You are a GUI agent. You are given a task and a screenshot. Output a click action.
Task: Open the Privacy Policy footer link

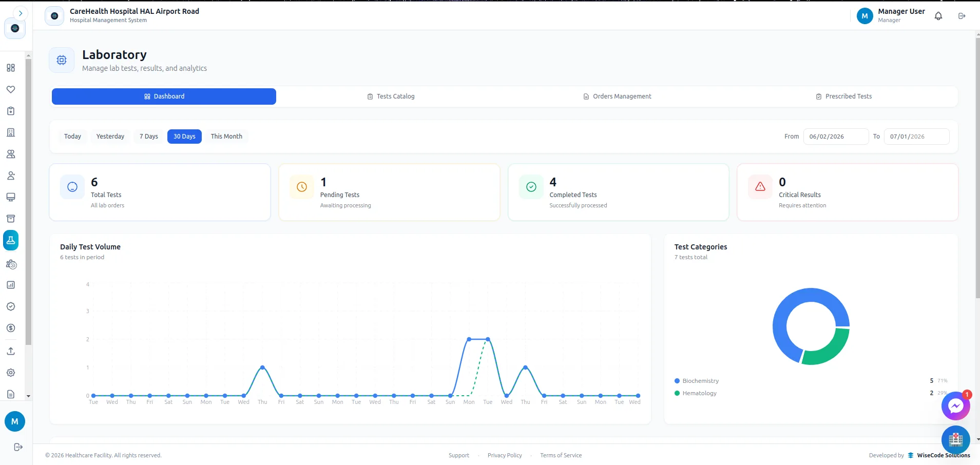(505, 455)
